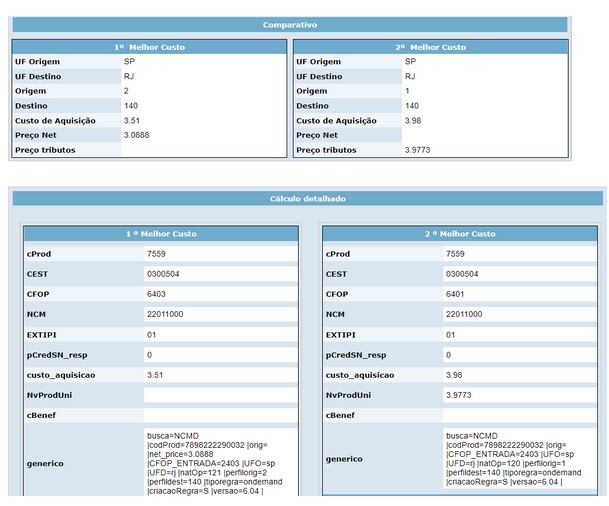Screen dimensions: 609x506
Task: Click UF Origem value SP in 2º comparison
Action: coord(410,61)
